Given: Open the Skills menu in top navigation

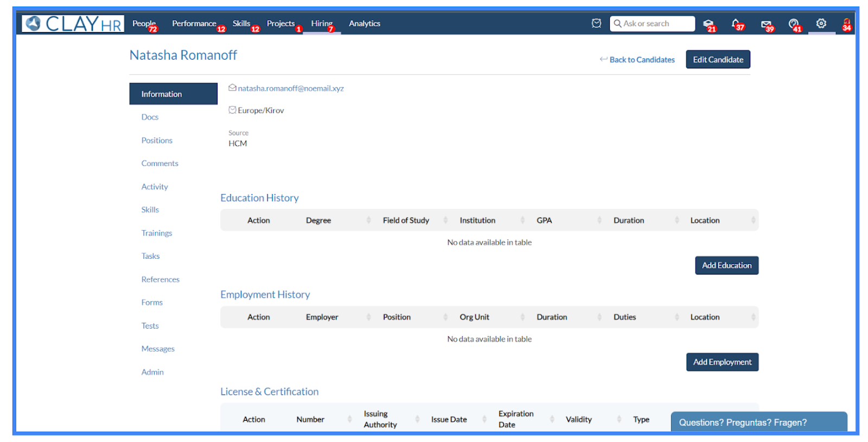Looking at the screenshot, I should 241,23.
